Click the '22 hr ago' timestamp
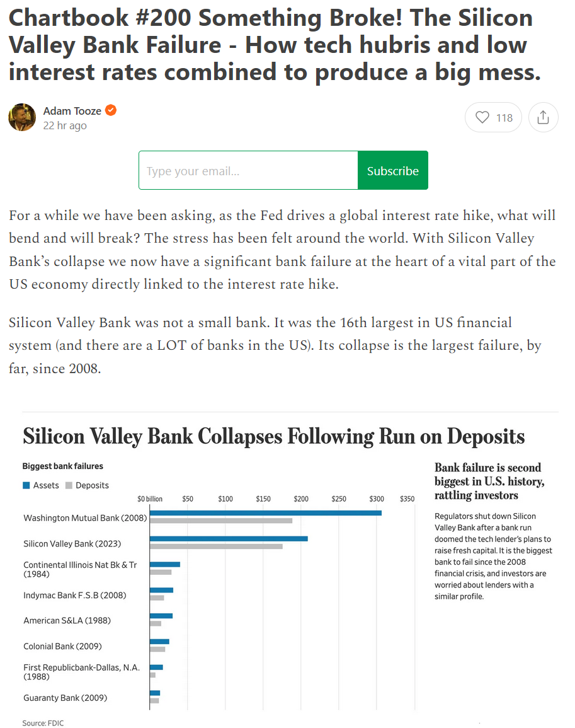The width and height of the screenshot is (575, 728). (x=65, y=125)
